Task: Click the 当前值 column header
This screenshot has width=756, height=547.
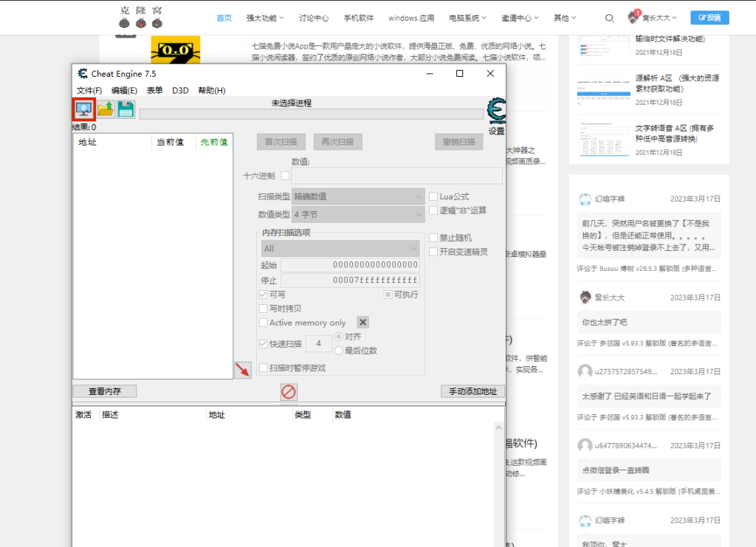Action: pyautogui.click(x=171, y=142)
